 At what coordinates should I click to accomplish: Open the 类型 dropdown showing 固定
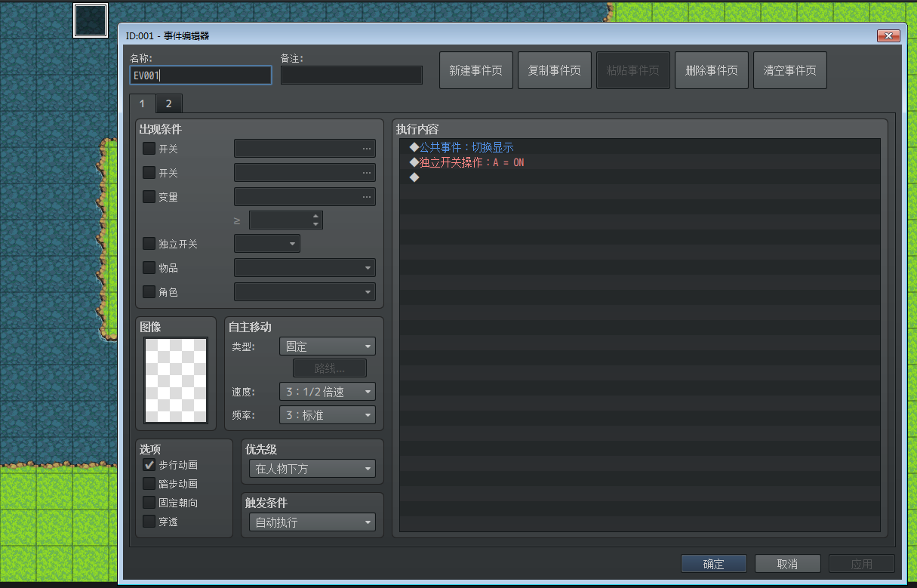328,346
